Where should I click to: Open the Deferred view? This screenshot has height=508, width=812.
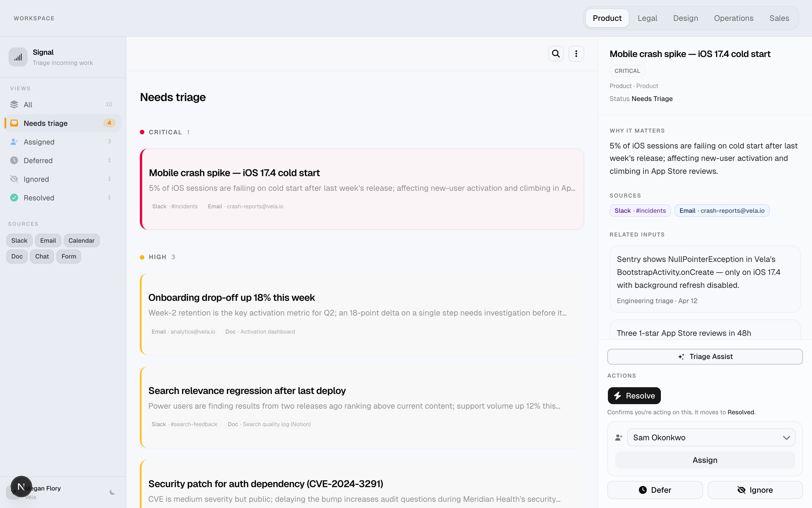tap(63, 160)
